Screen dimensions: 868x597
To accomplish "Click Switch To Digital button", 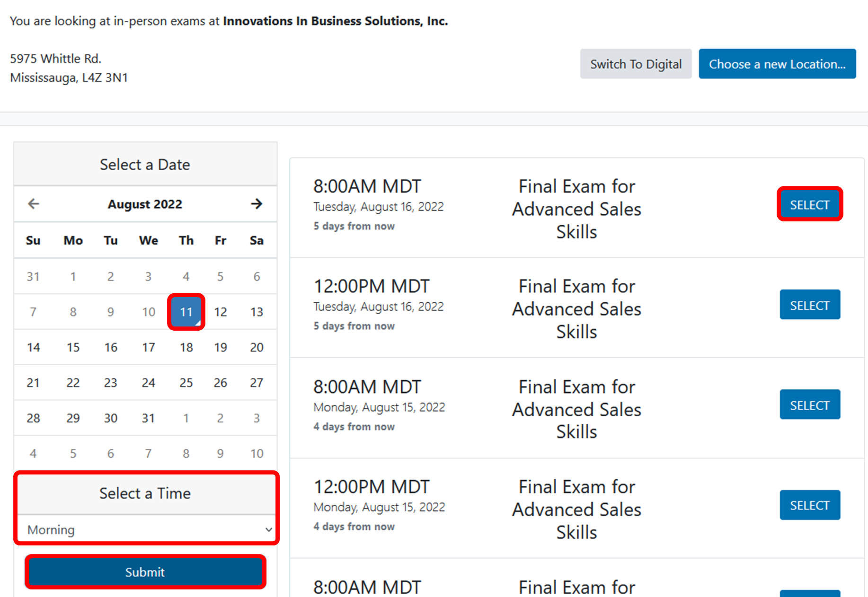I will [x=635, y=64].
